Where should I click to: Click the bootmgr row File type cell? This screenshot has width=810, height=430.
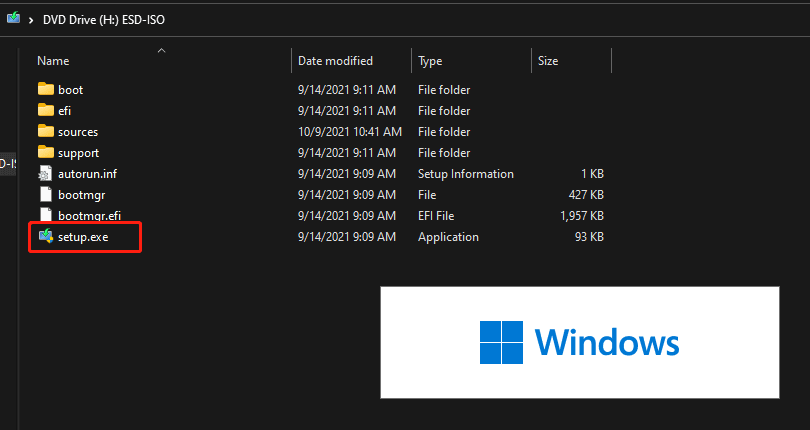(427, 195)
